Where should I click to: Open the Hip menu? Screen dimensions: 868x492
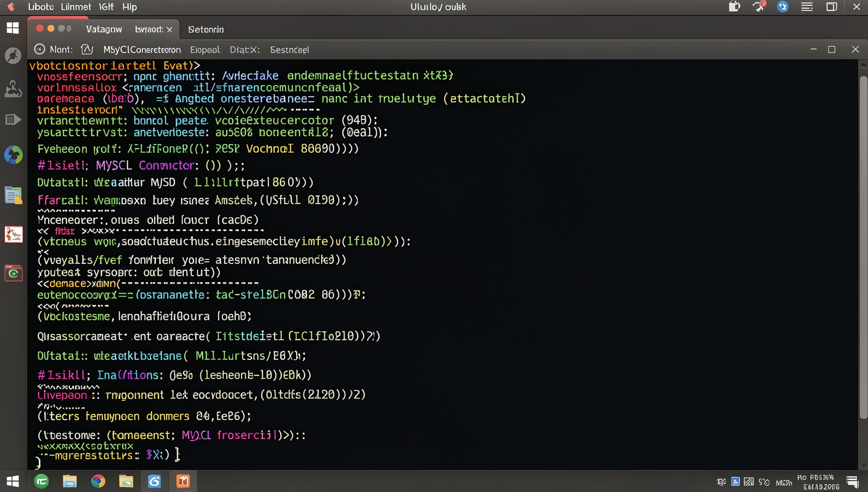(130, 7)
